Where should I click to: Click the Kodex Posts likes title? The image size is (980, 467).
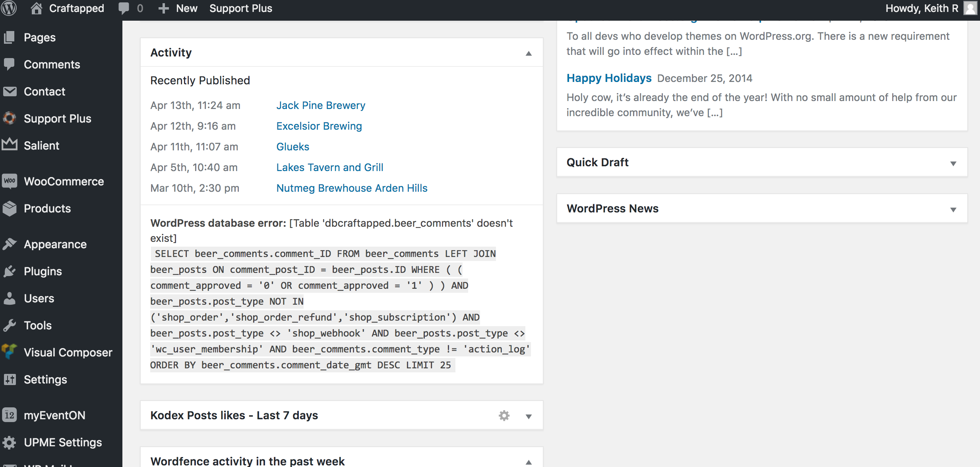pyautogui.click(x=234, y=415)
